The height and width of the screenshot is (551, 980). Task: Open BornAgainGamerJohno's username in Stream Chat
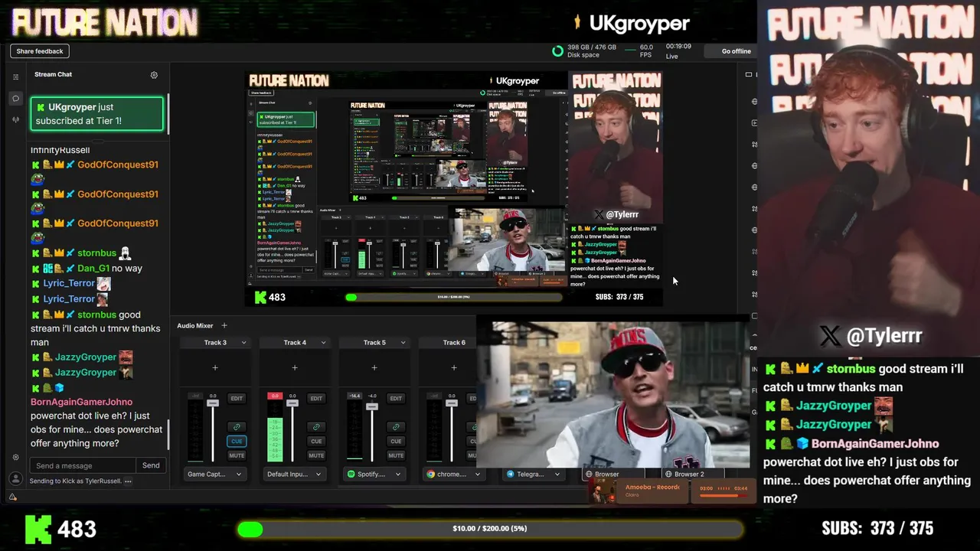pos(81,402)
